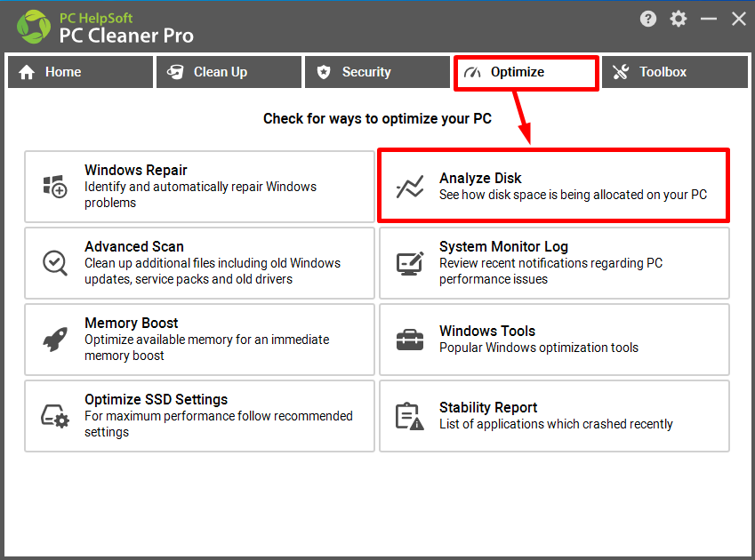This screenshot has height=560, width=755.
Task: Close the PC Cleaner Pro window
Action: (x=739, y=19)
